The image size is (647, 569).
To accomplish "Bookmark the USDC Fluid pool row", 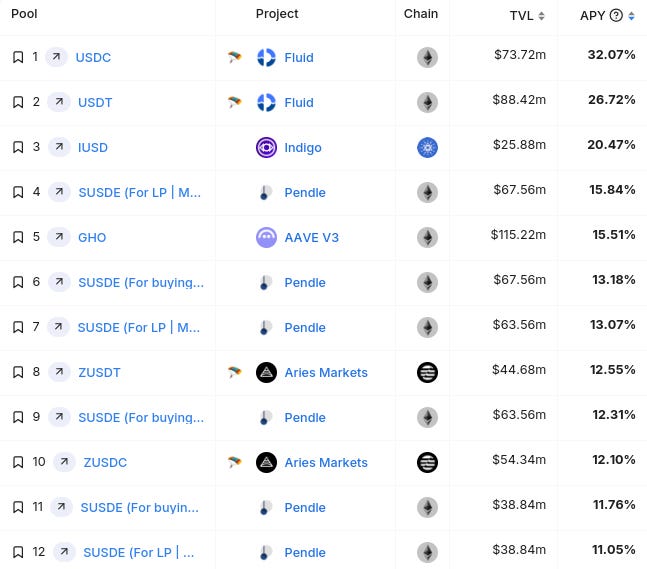I will (18, 57).
